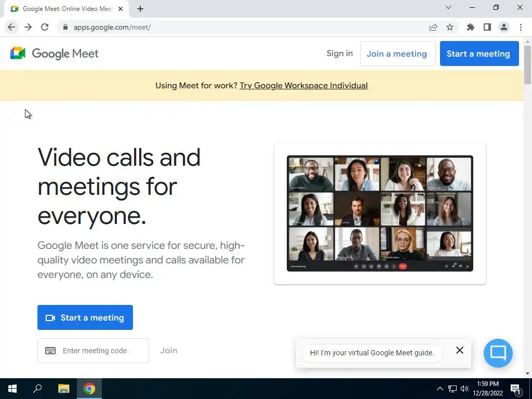Share this page from address bar
The height and width of the screenshot is (399, 532).
coord(433,27)
